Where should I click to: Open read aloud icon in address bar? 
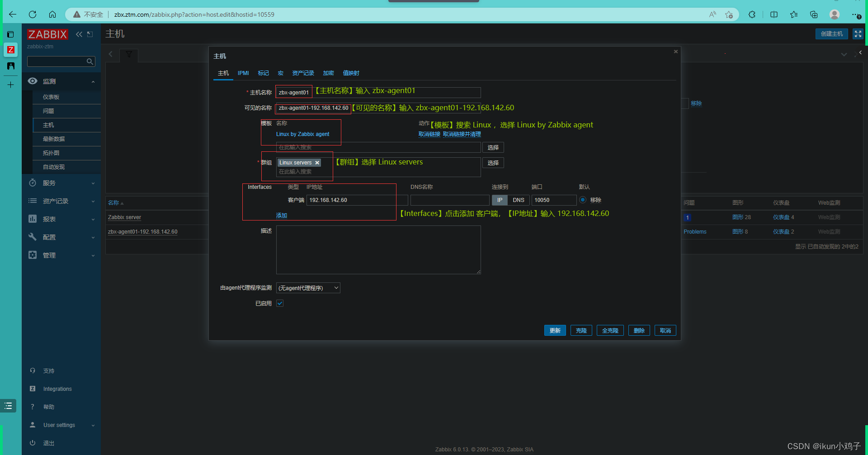pos(712,14)
